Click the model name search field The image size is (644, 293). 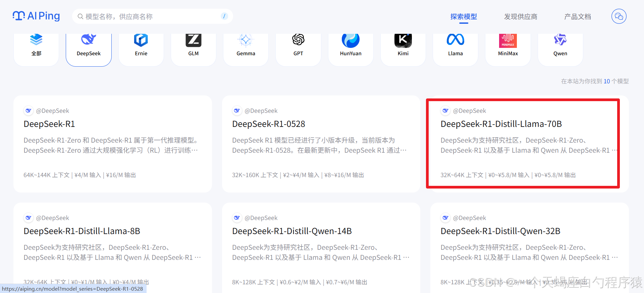pyautogui.click(x=151, y=16)
